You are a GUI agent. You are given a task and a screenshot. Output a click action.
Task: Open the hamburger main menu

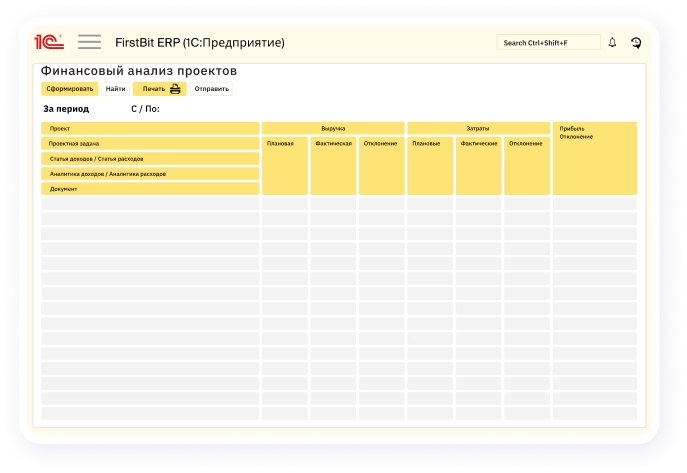click(x=89, y=42)
